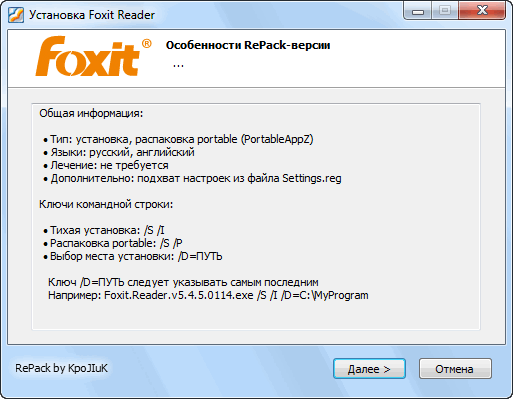Select the Языки: русский, английский line
513x399 pixels.
(x=119, y=152)
